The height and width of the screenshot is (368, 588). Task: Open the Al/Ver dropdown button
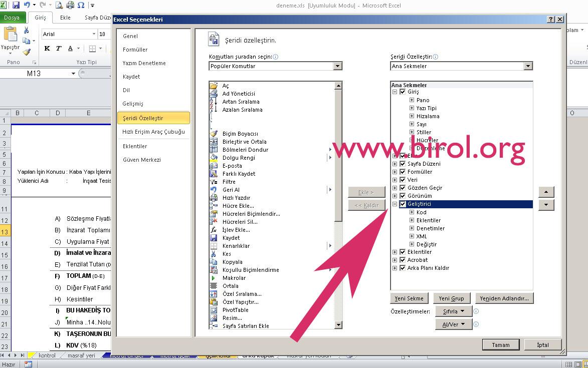pos(453,324)
